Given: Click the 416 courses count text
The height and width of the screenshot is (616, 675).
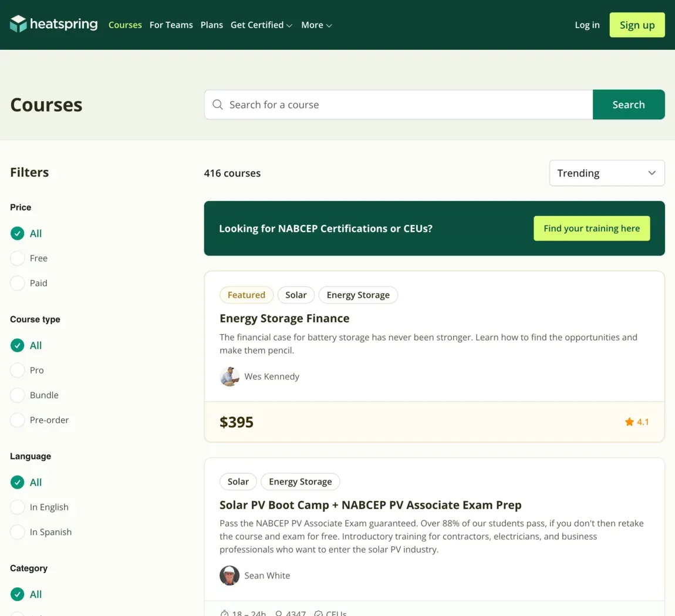Looking at the screenshot, I should [232, 173].
